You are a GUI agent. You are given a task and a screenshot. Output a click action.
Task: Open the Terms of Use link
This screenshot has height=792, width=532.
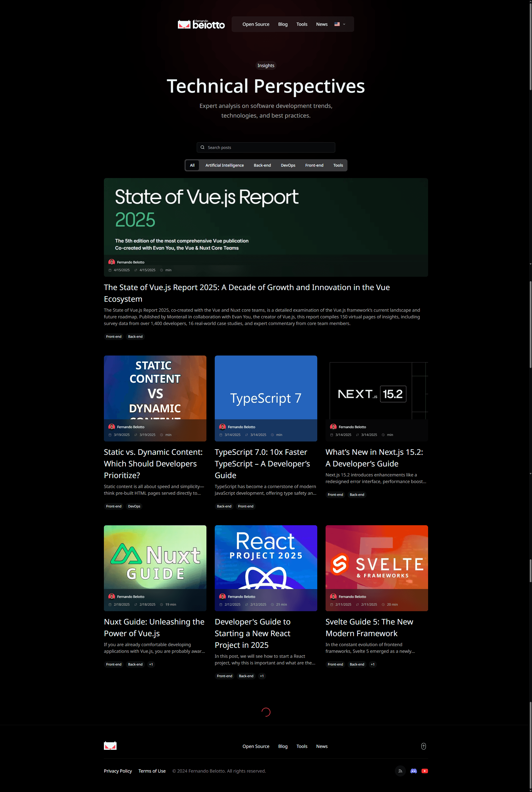[152, 771]
